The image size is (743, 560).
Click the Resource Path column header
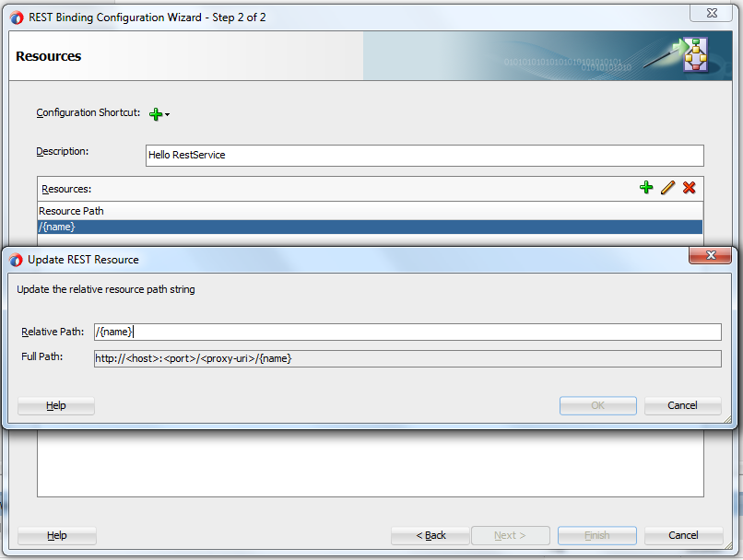tap(370, 211)
